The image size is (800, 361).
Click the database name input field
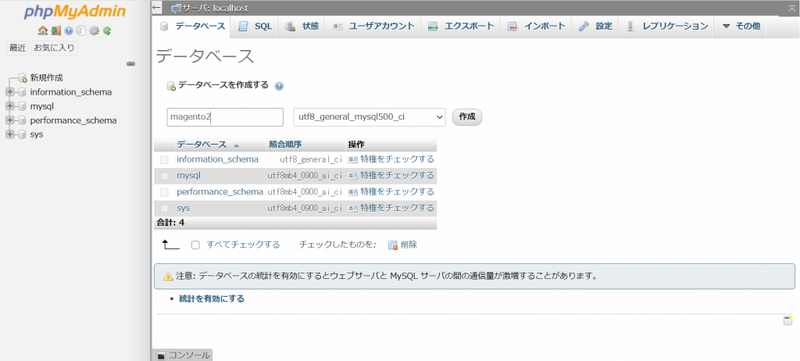[x=225, y=117]
